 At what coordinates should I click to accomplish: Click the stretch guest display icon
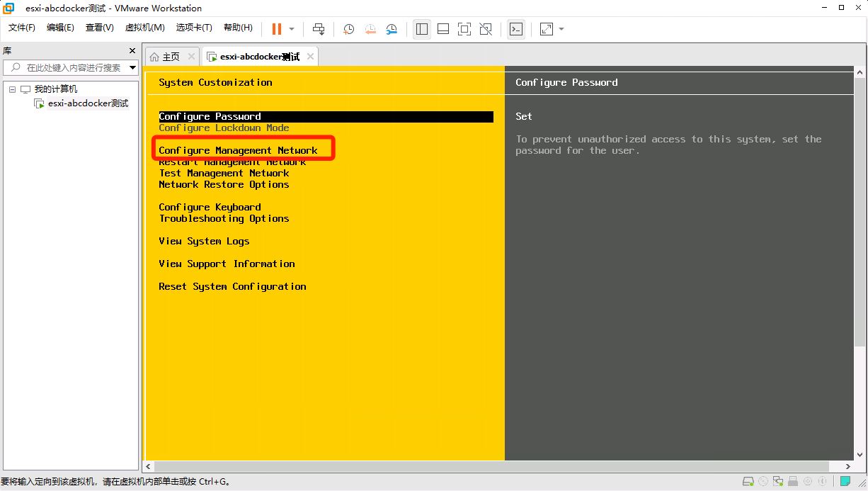(547, 29)
